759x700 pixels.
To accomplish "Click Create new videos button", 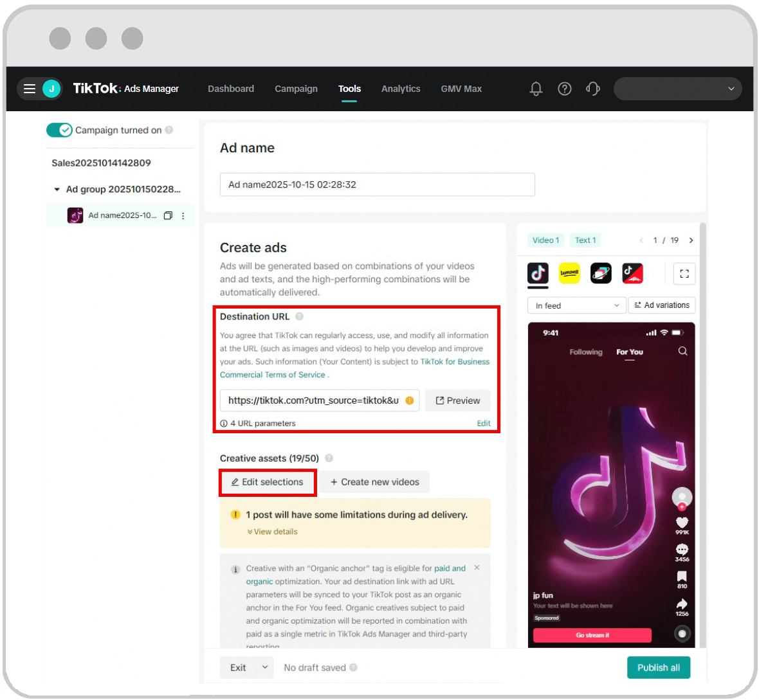I will tap(374, 482).
